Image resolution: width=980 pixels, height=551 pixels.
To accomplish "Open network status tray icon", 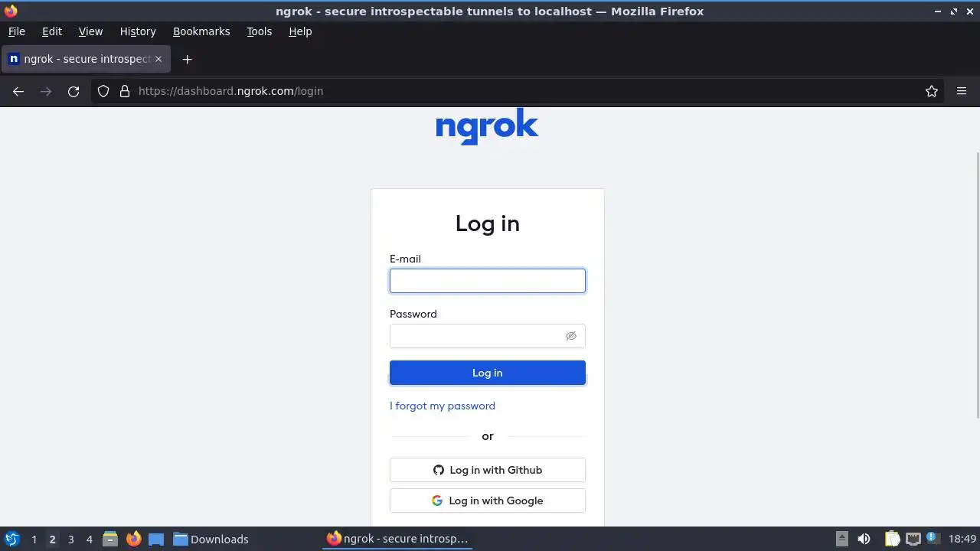I will (913, 539).
